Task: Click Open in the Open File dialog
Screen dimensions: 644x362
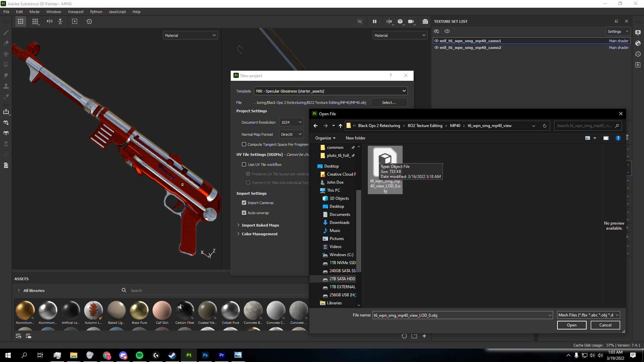Action: [572, 325]
